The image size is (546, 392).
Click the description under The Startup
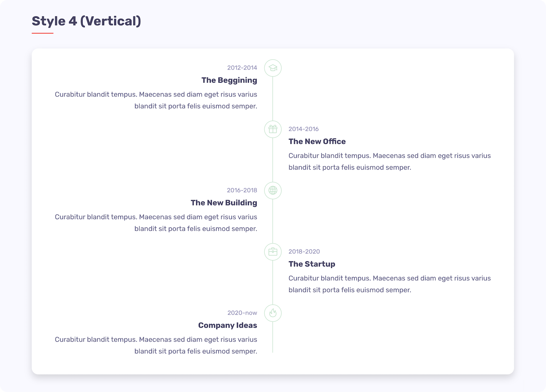tap(389, 284)
